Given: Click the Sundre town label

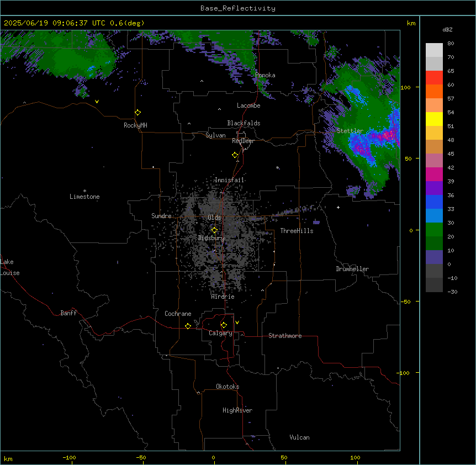Looking at the screenshot, I should click(x=161, y=216).
